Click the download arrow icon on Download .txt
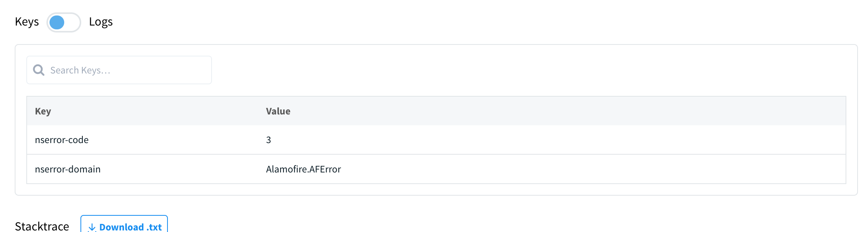 pos(92,227)
